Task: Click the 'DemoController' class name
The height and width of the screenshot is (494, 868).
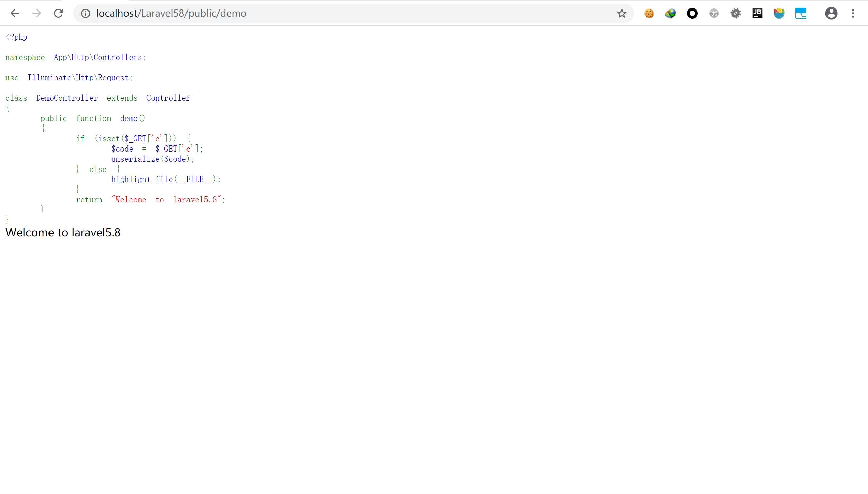Action: pyautogui.click(x=67, y=98)
